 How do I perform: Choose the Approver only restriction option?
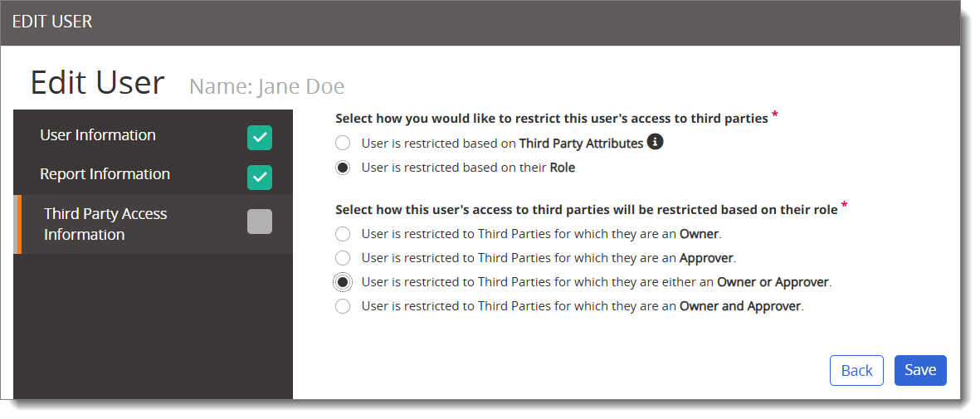point(343,258)
